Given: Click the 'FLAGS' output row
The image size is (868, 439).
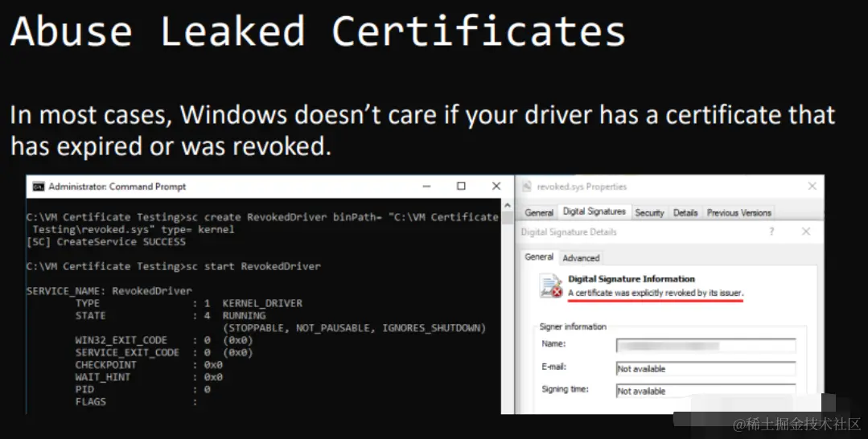Looking at the screenshot, I should click(x=137, y=401).
